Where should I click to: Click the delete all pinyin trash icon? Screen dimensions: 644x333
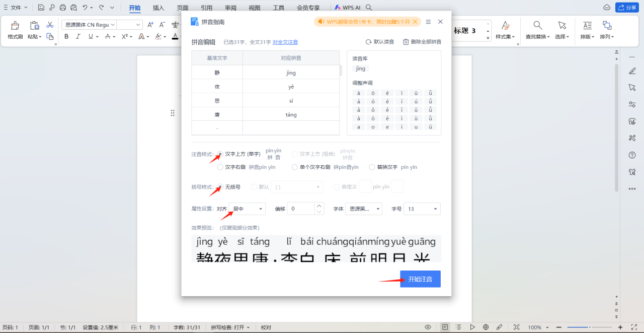406,42
